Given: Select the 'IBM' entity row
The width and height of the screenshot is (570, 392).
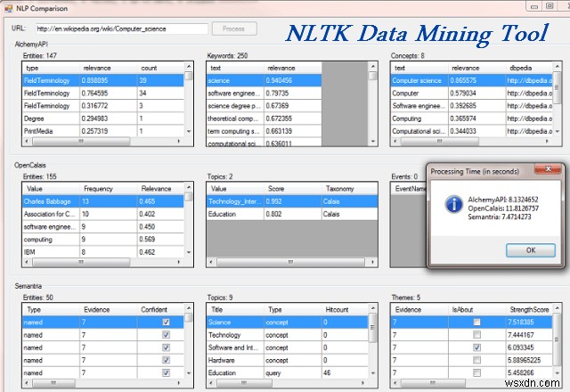Looking at the screenshot, I should pyautogui.click(x=103, y=252).
